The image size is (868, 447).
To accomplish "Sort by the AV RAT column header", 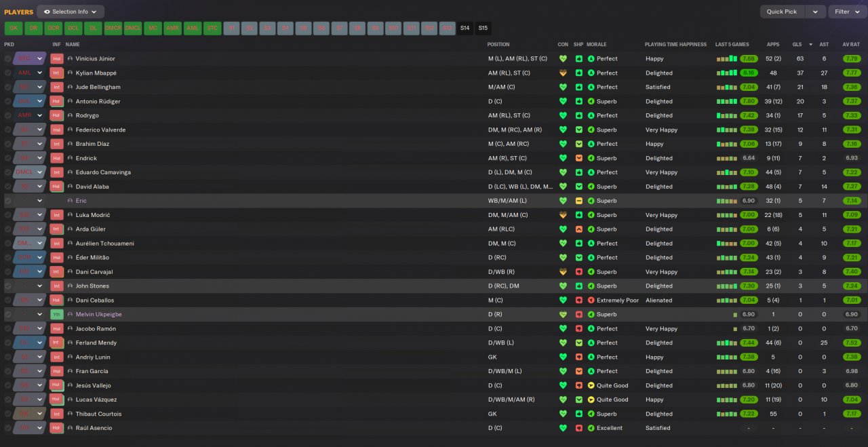I will (851, 44).
